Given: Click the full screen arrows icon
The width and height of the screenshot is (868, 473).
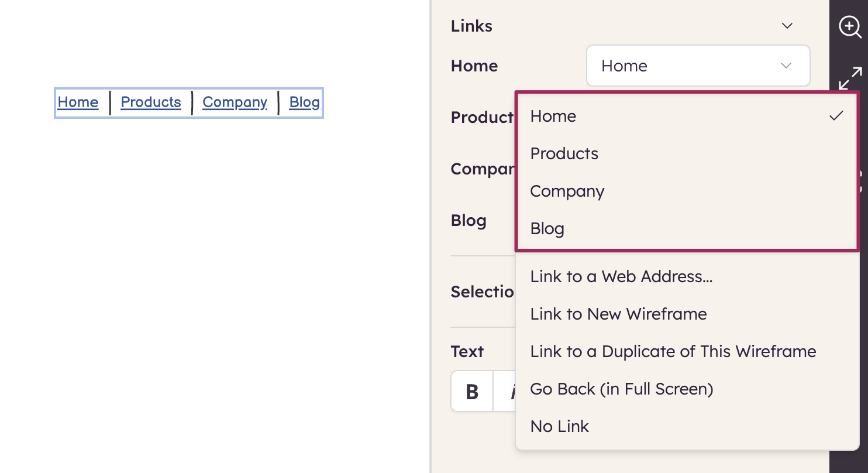Looking at the screenshot, I should [849, 78].
